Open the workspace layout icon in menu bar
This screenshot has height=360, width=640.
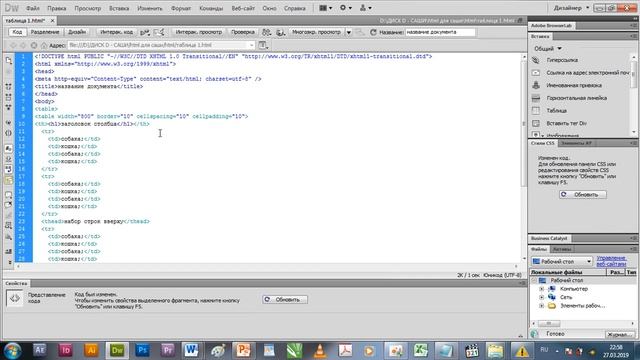click(325, 8)
